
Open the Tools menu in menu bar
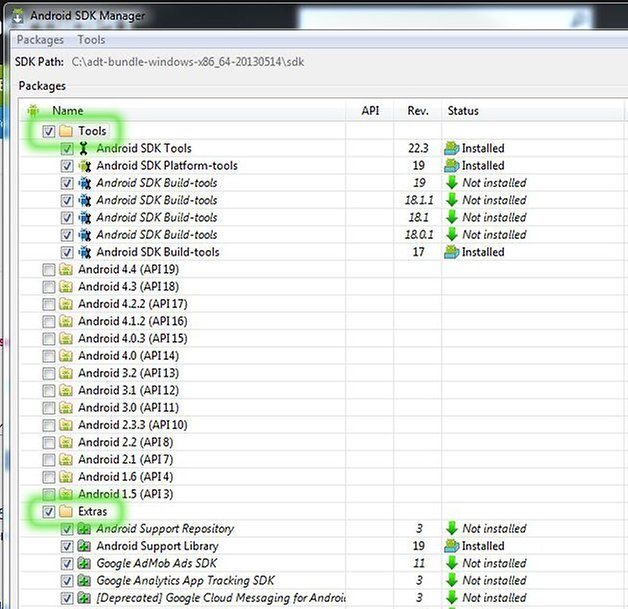click(91, 40)
